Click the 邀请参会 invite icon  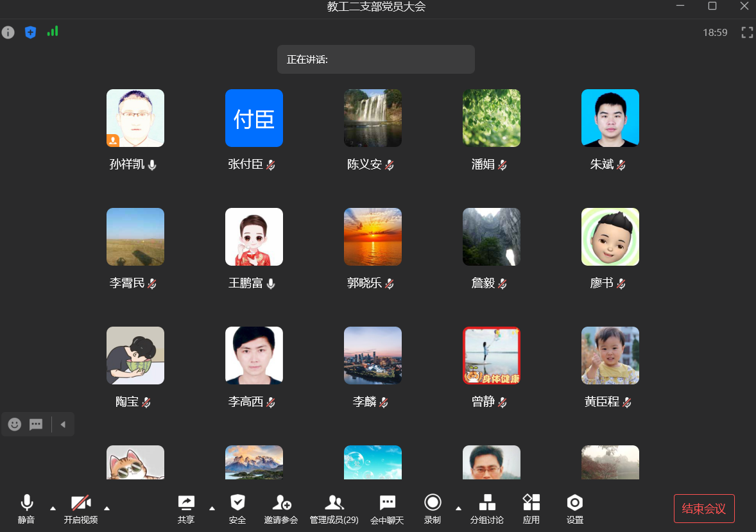point(281,508)
